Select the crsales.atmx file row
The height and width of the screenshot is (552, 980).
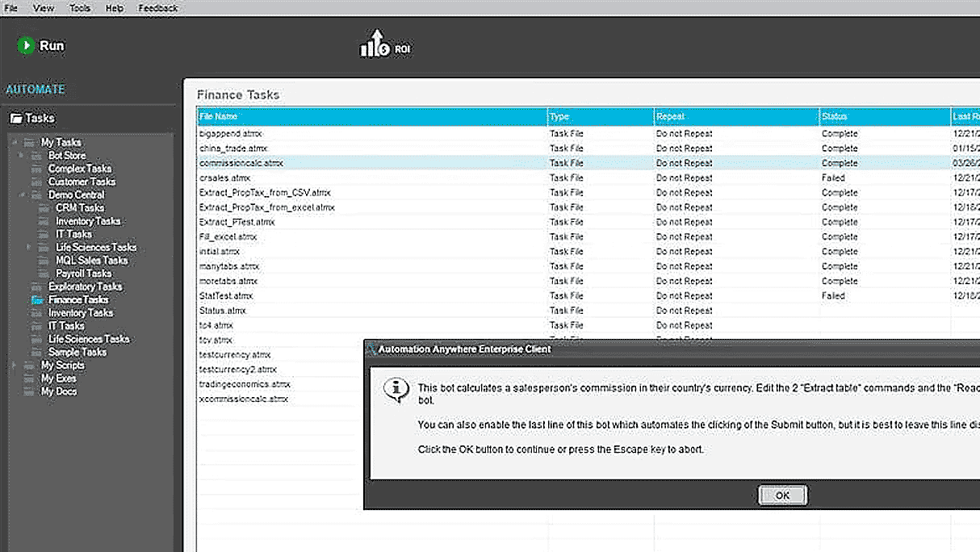(588, 178)
